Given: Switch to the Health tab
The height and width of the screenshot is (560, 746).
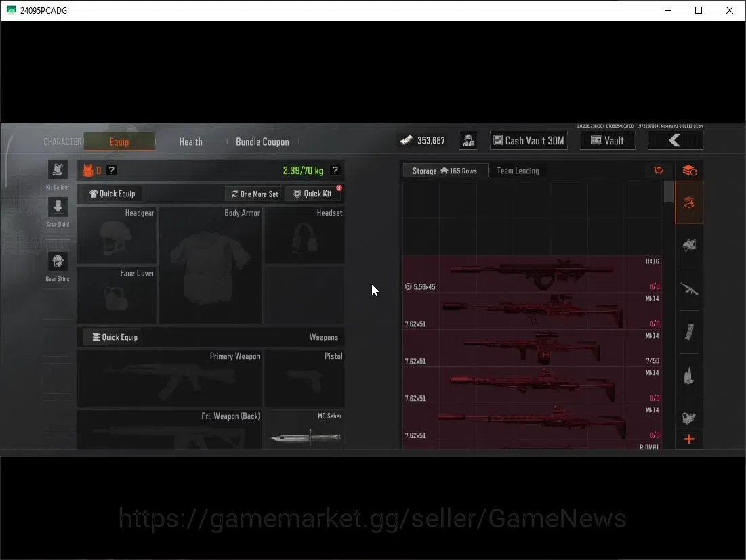Looking at the screenshot, I should (x=191, y=142).
